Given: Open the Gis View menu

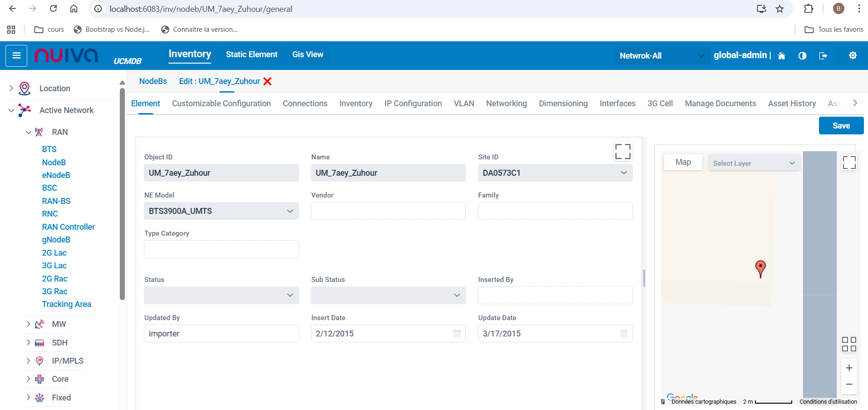Looking at the screenshot, I should (x=307, y=54).
